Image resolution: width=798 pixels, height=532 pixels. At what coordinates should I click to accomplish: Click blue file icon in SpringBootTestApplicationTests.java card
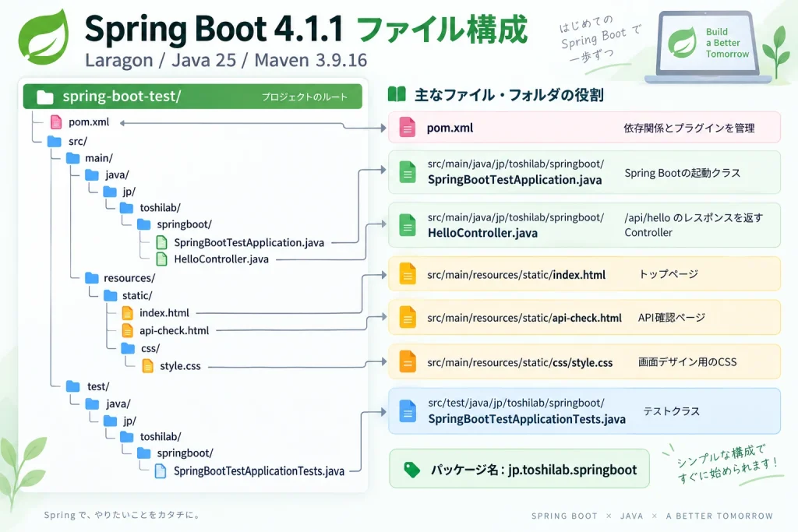tap(407, 411)
